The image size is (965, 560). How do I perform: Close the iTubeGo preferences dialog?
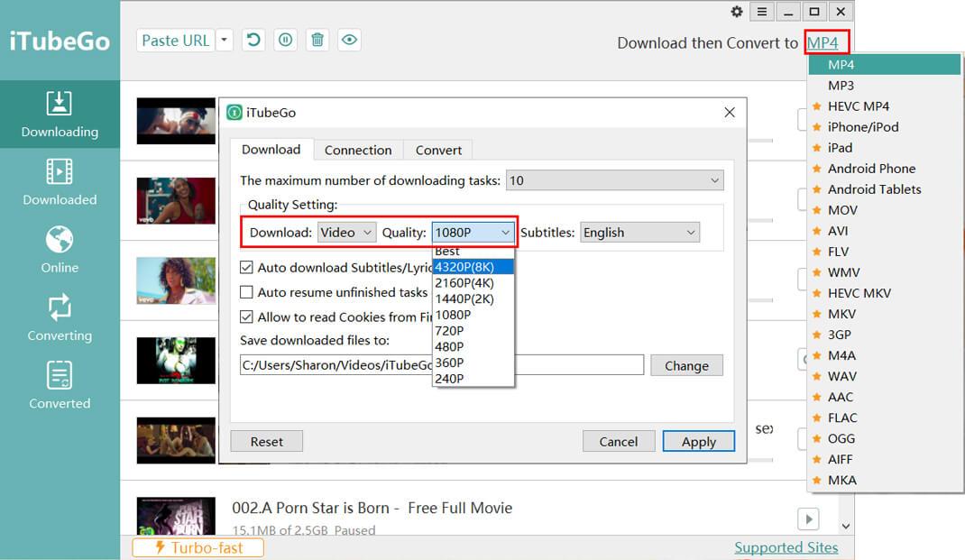click(x=730, y=113)
